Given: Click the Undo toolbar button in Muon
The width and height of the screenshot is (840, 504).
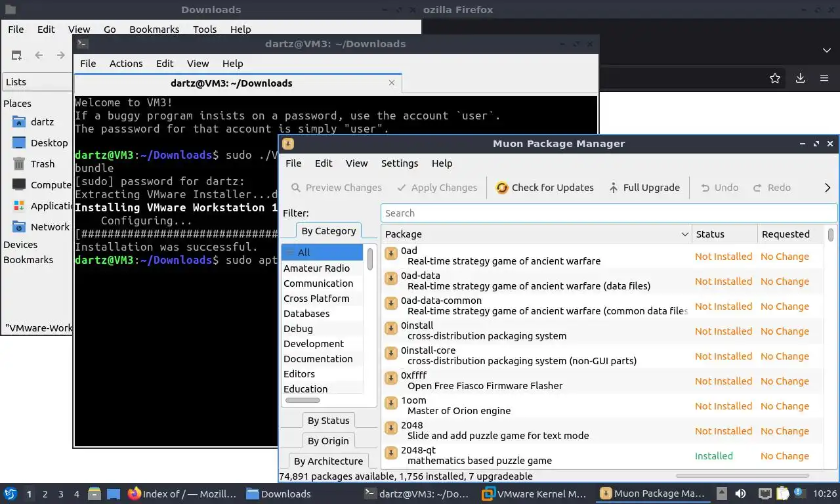Looking at the screenshot, I should [719, 188].
